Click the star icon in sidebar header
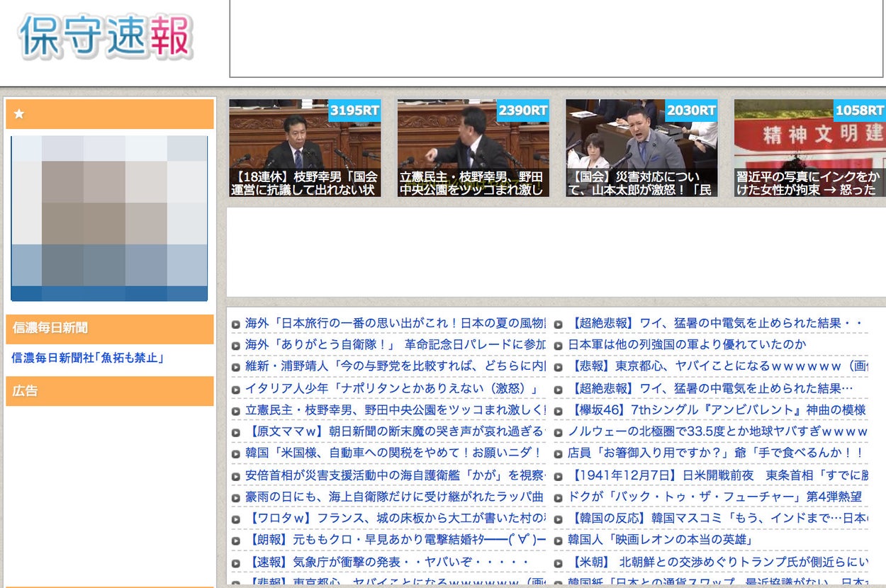886x588 pixels. (19, 114)
